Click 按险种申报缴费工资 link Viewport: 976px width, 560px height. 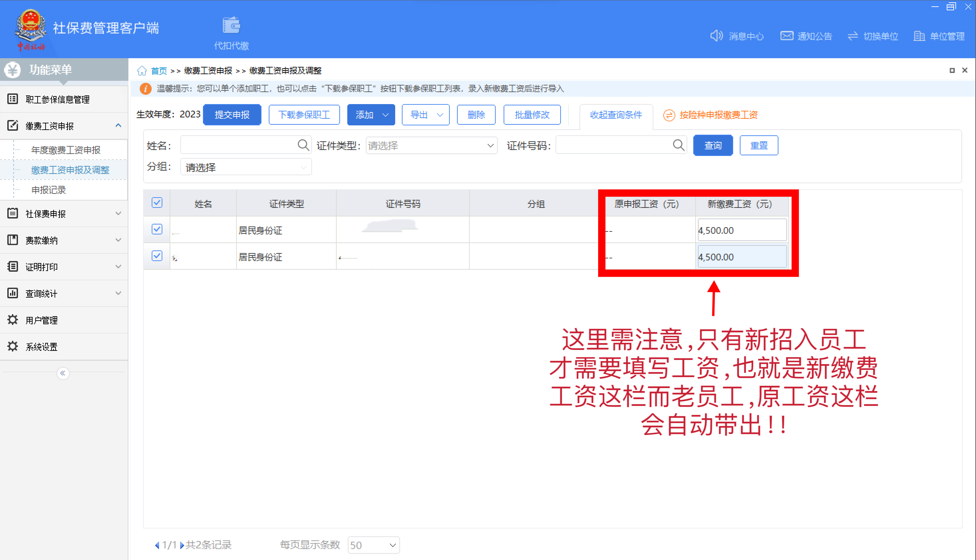click(x=718, y=115)
